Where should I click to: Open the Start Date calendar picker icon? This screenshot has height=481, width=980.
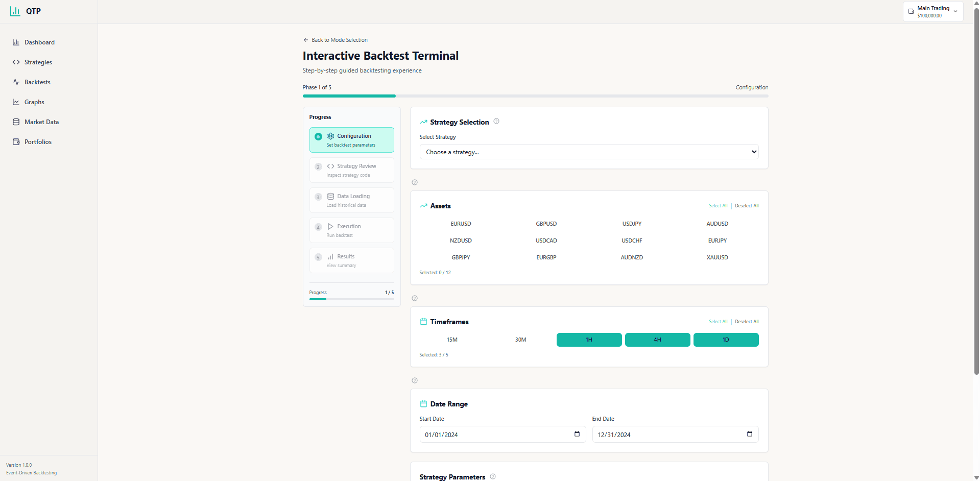coord(577,434)
